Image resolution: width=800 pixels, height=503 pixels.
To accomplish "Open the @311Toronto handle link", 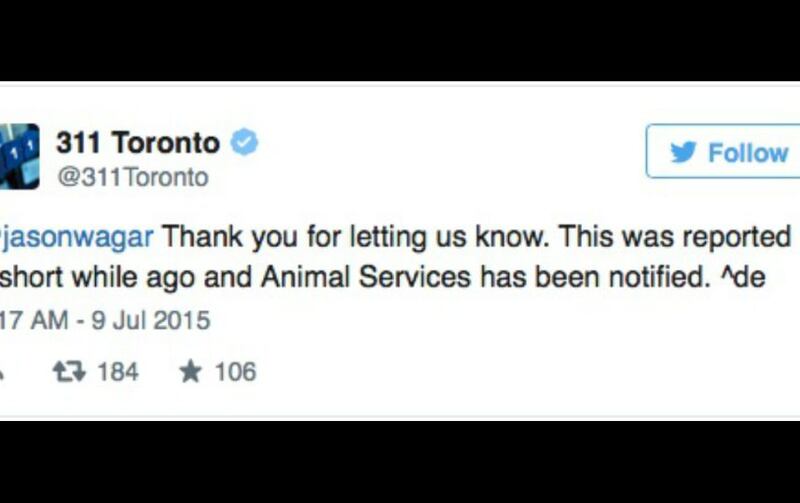I will click(133, 178).
